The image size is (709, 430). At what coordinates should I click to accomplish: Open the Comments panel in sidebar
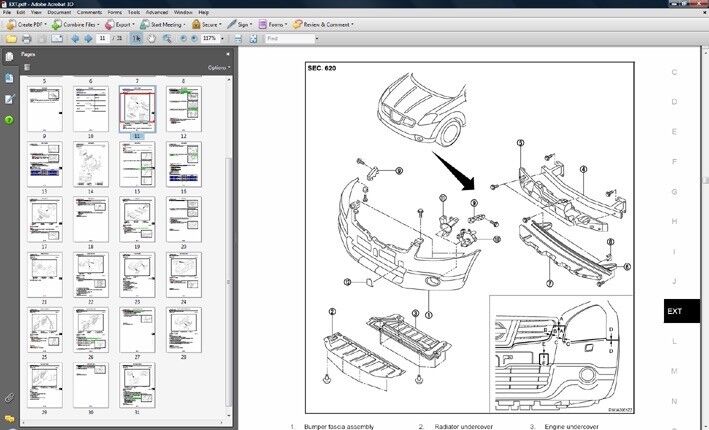click(9, 419)
